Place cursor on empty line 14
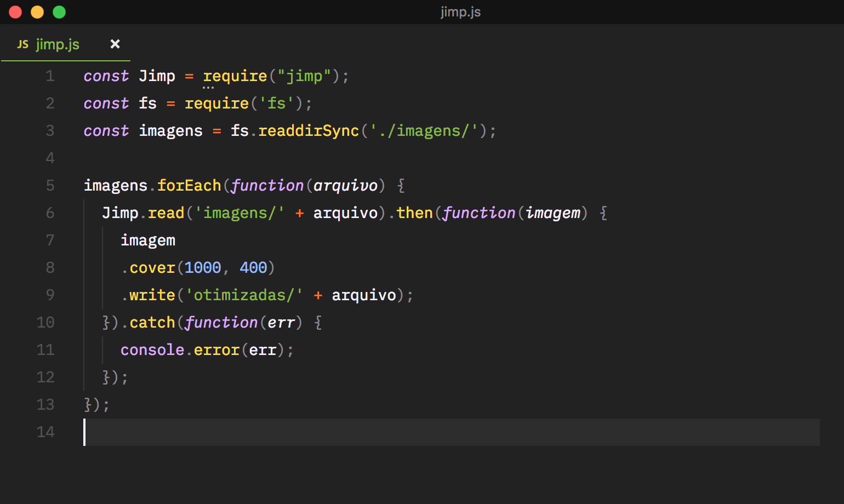 tap(452, 432)
